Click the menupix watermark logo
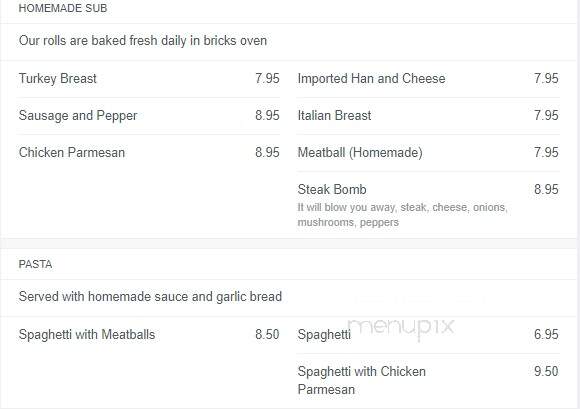The height and width of the screenshot is (409, 580). [x=401, y=327]
